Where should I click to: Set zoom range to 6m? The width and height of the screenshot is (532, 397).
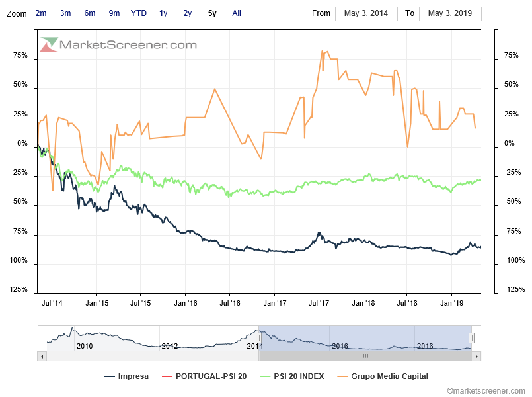point(90,13)
